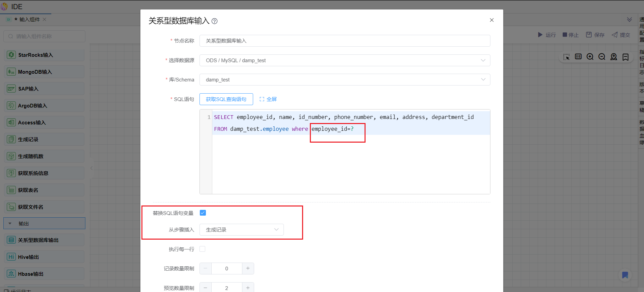Click the blue bookmark floating icon
The width and height of the screenshot is (644, 292).
click(x=625, y=275)
